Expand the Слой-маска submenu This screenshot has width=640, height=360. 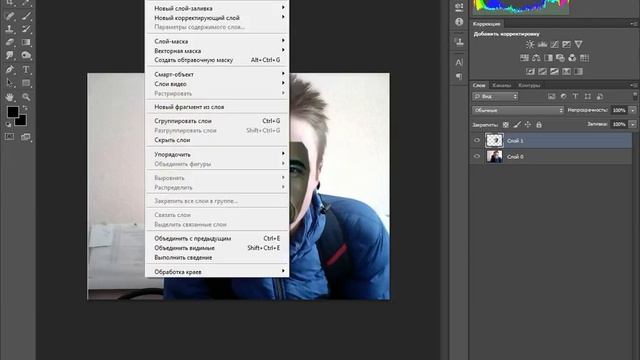coord(217,41)
